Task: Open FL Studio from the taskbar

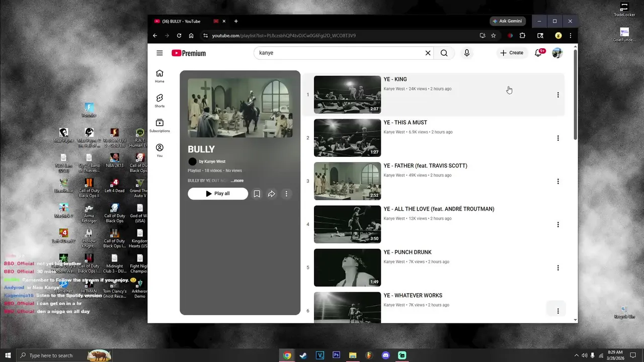Action: pos(369,355)
